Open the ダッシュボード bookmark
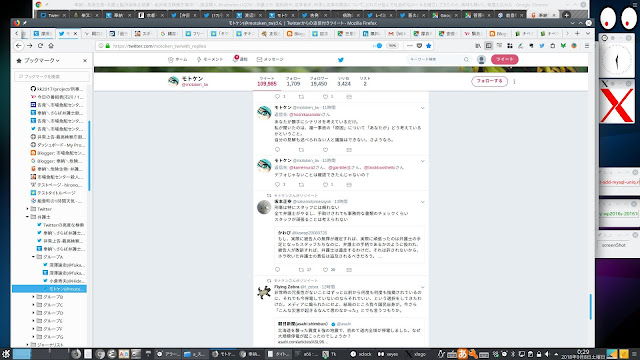This screenshot has width=640, height=360. point(57,145)
